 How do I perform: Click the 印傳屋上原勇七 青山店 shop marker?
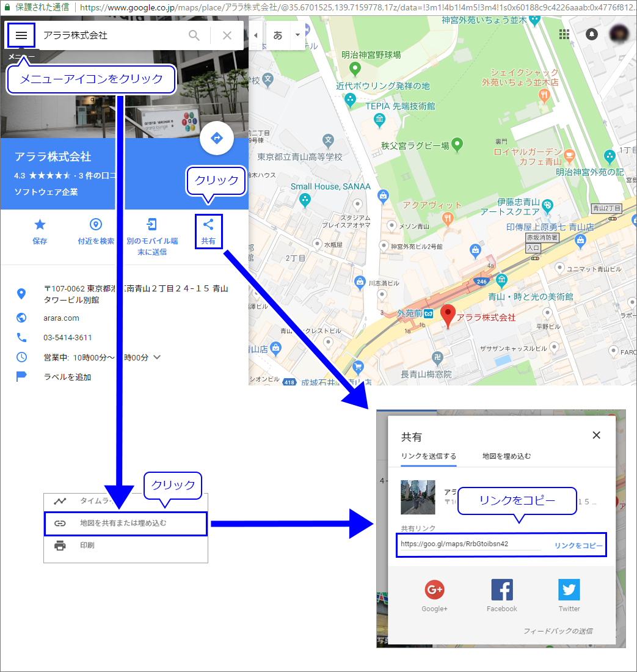click(x=580, y=241)
